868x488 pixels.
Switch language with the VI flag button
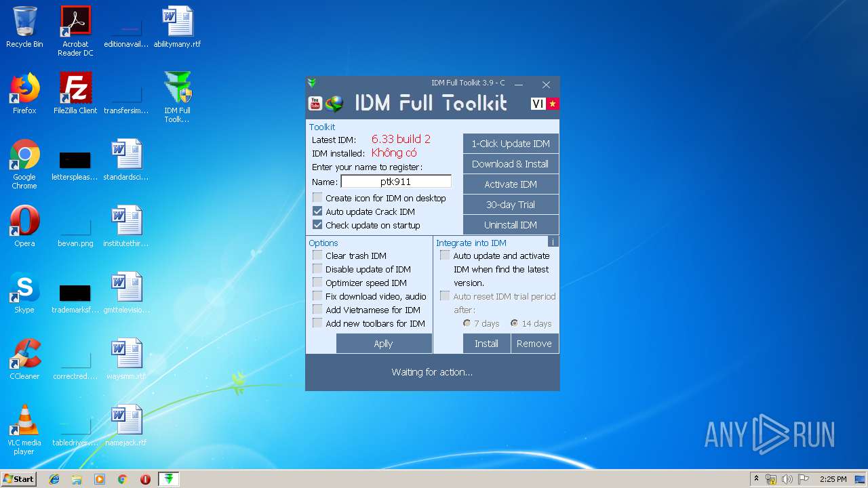point(538,103)
